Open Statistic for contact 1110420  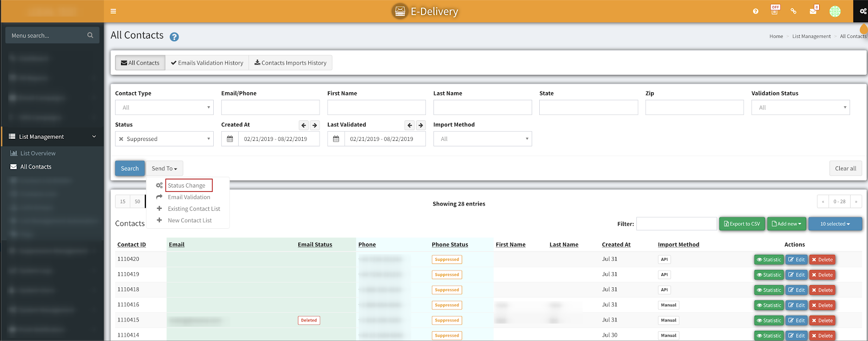(769, 260)
